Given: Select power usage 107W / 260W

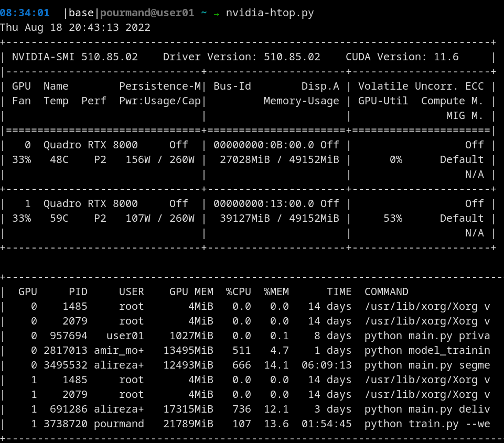Looking at the screenshot, I should [x=160, y=219].
